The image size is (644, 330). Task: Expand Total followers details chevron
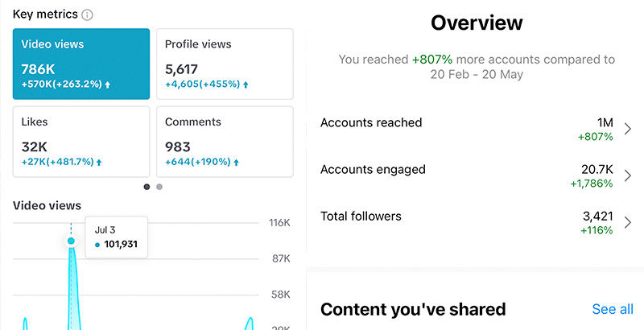(x=628, y=222)
